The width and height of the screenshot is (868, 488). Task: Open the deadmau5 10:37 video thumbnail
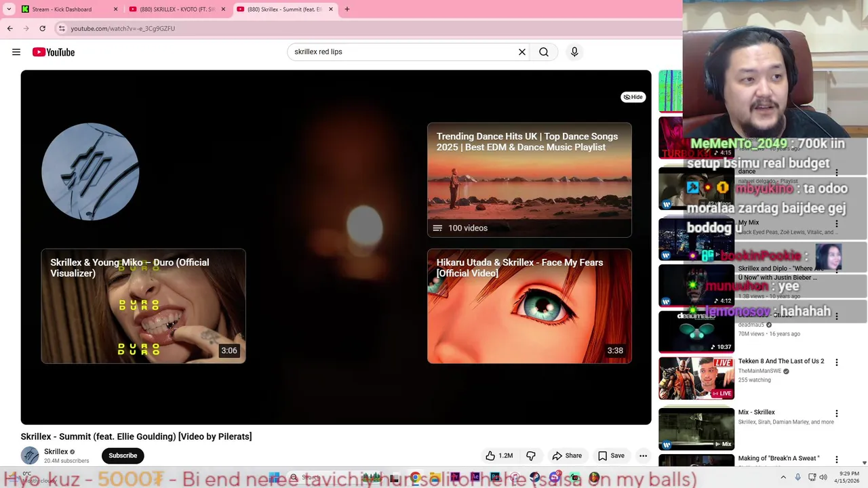[696, 332]
